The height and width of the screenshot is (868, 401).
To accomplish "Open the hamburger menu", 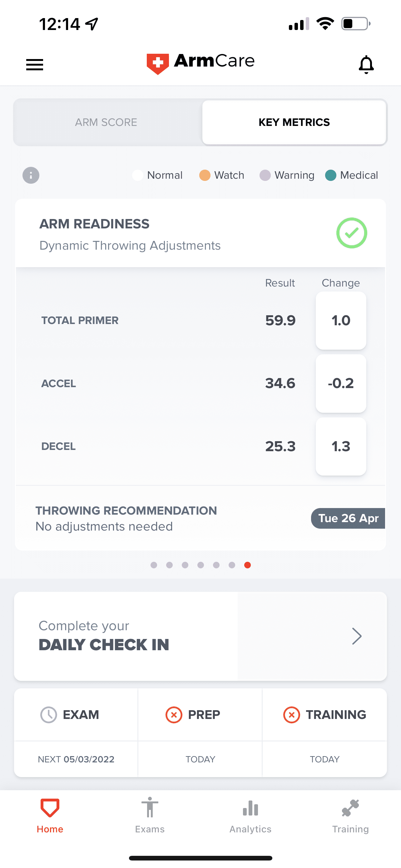I will 35,64.
